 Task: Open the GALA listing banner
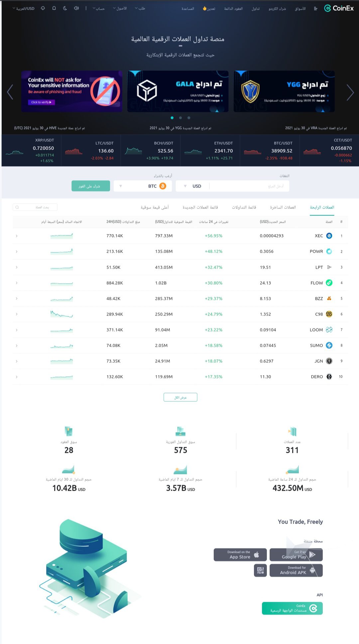[178, 91]
